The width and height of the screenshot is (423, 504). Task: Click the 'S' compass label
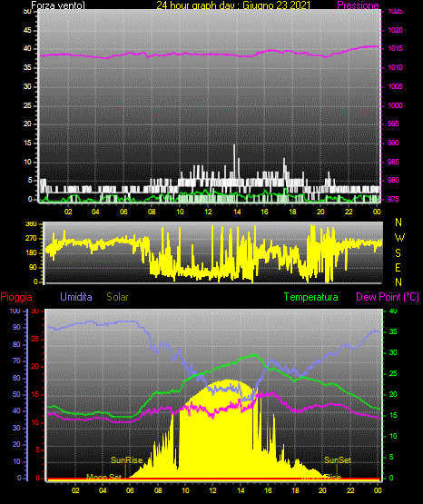(x=398, y=253)
